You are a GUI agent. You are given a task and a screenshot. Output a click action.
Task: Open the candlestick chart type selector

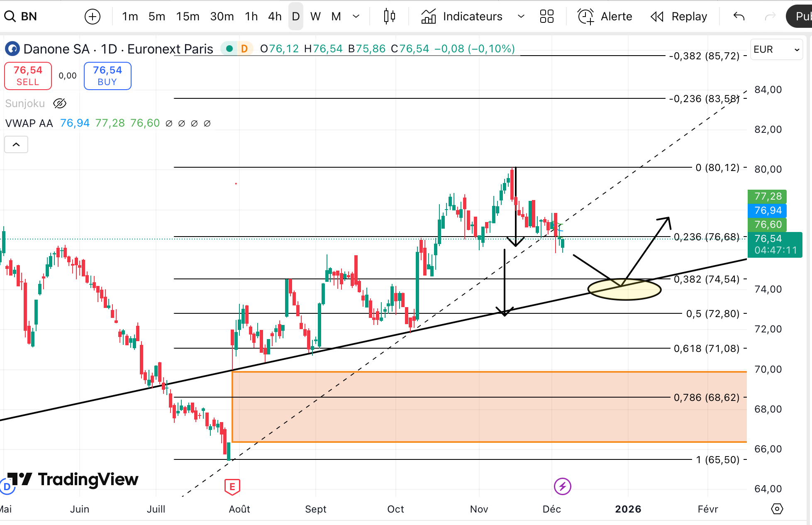(x=389, y=17)
